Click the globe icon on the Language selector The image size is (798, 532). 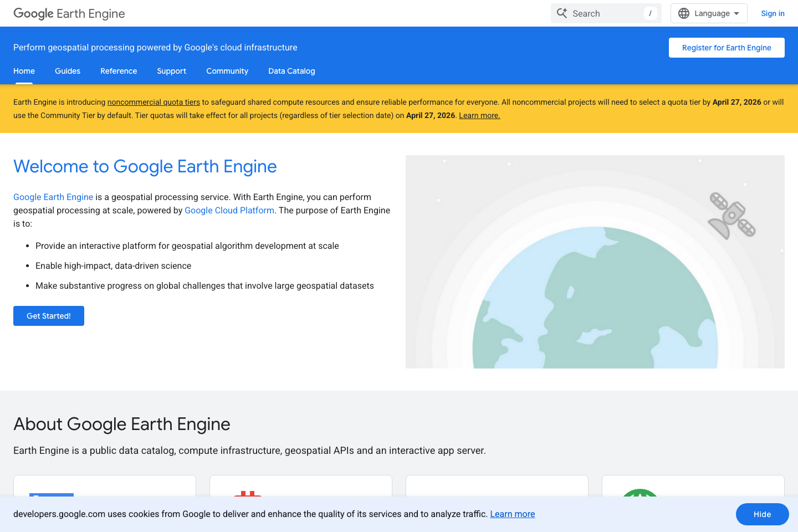(x=683, y=13)
